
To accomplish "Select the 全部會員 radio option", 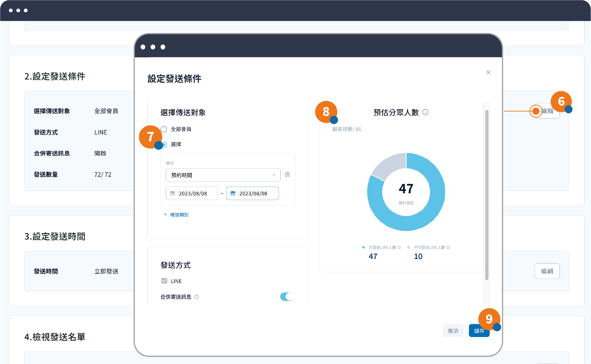I will (x=164, y=129).
